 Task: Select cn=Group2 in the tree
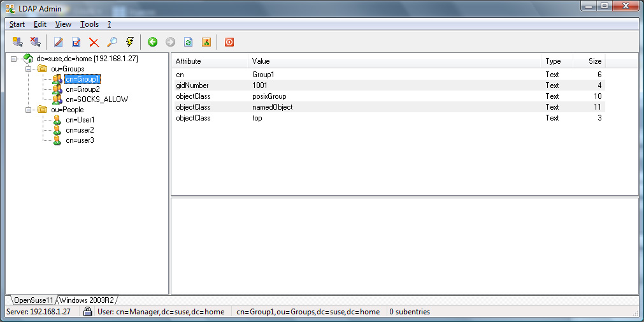83,89
